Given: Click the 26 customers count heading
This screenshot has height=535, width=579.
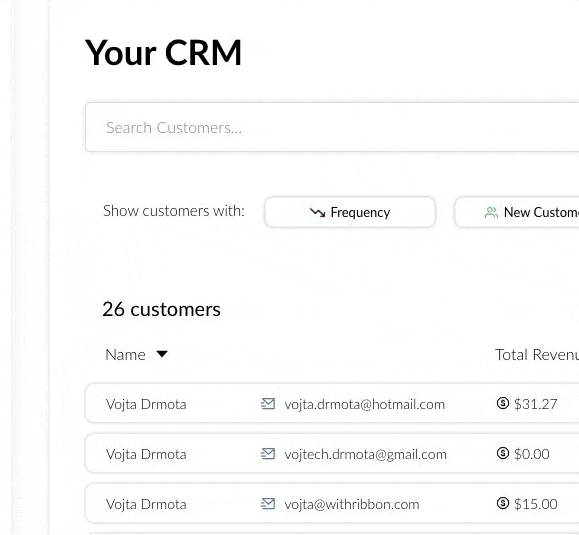Looking at the screenshot, I should [161, 309].
